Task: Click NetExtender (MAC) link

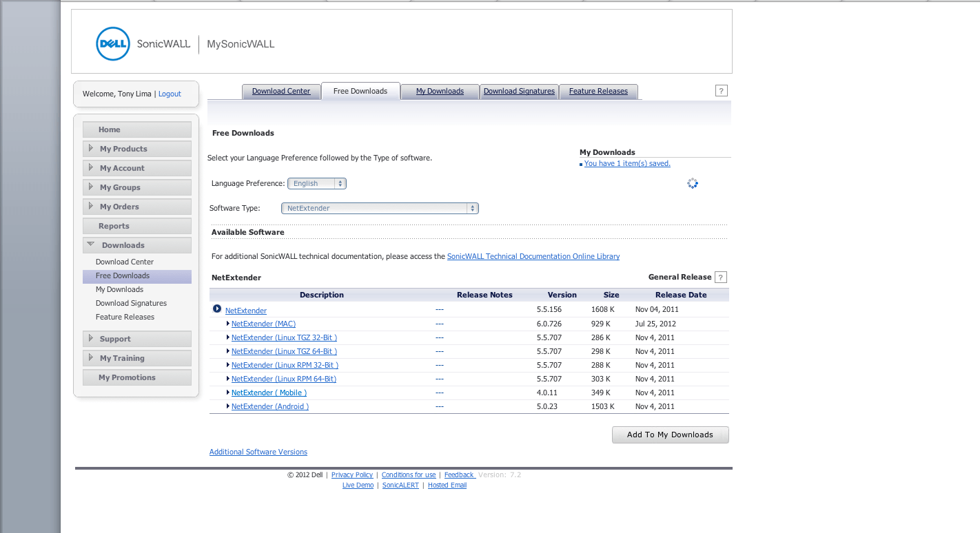Action: point(263,324)
